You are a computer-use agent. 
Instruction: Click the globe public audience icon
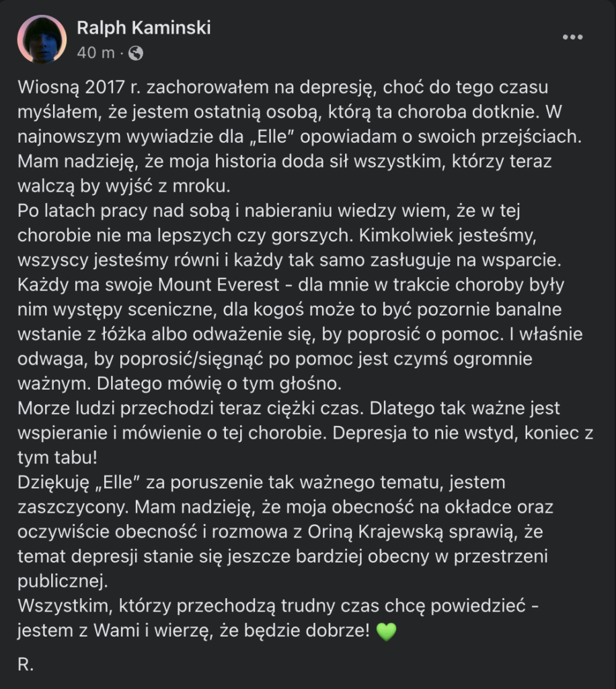(x=135, y=53)
